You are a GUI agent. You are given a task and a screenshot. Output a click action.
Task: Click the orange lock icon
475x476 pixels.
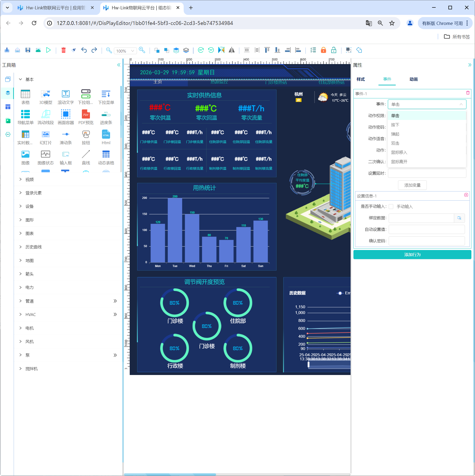pos(323,50)
